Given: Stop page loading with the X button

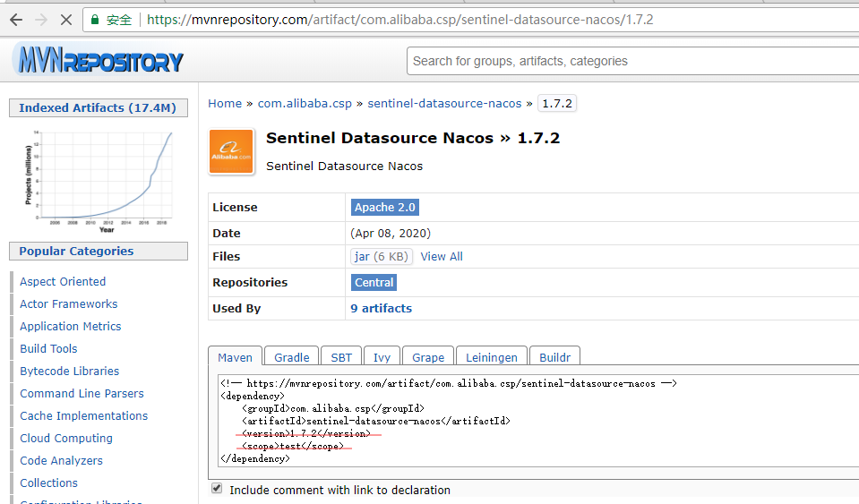Looking at the screenshot, I should 66,21.
